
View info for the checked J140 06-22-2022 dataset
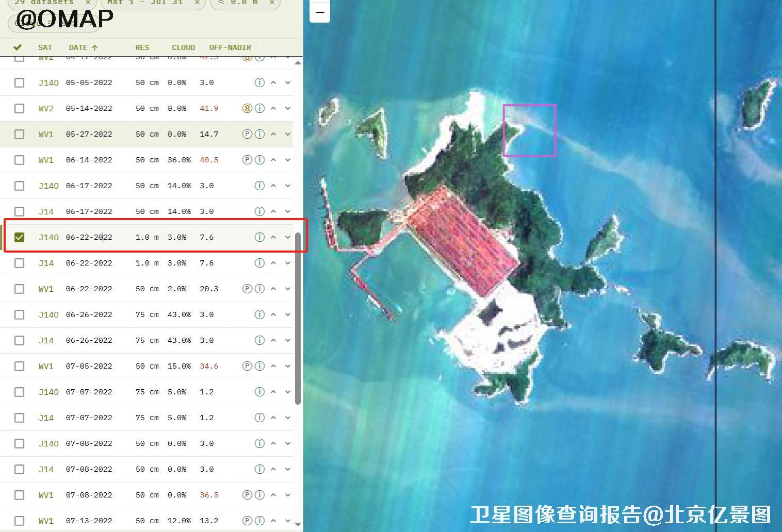259,237
